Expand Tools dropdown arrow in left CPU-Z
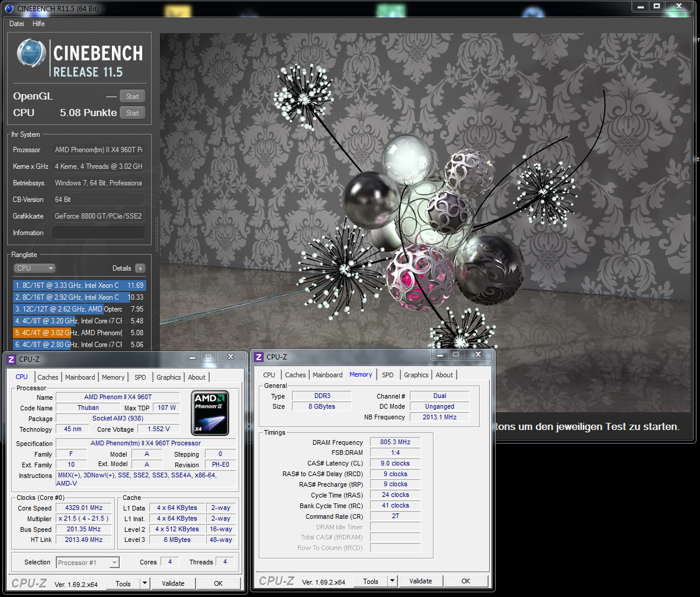 (x=145, y=583)
